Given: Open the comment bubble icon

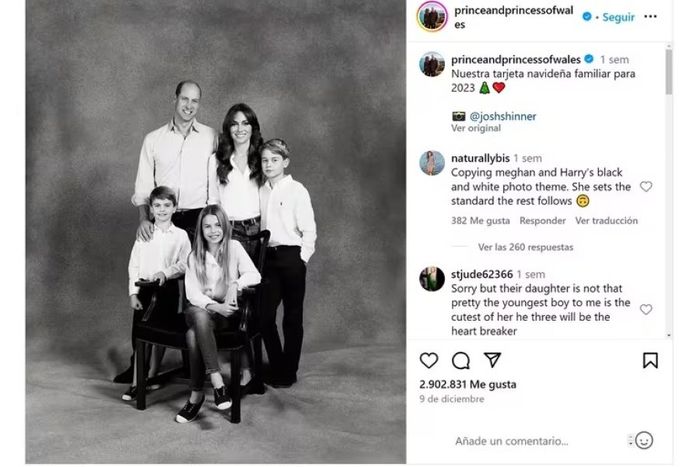Looking at the screenshot, I should click(x=461, y=361).
